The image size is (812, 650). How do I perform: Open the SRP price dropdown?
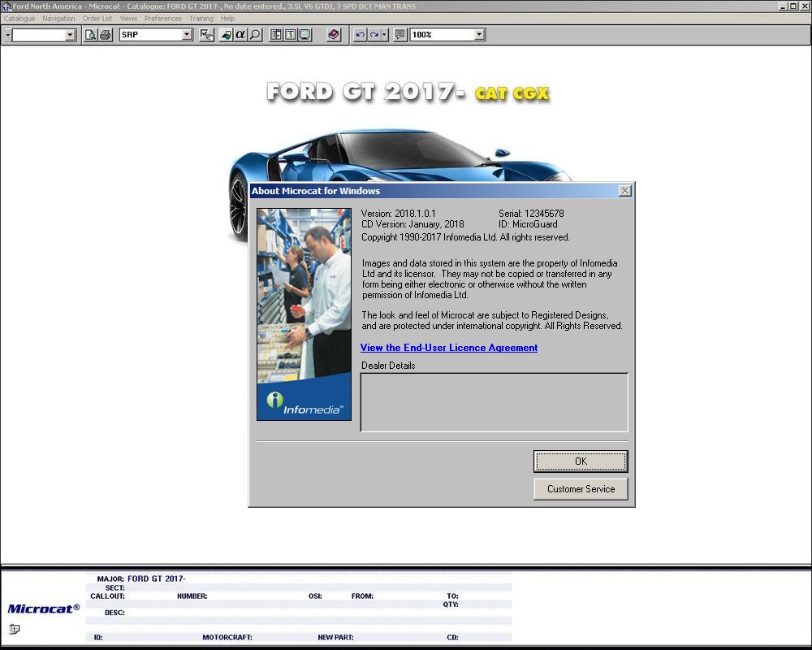tap(188, 35)
